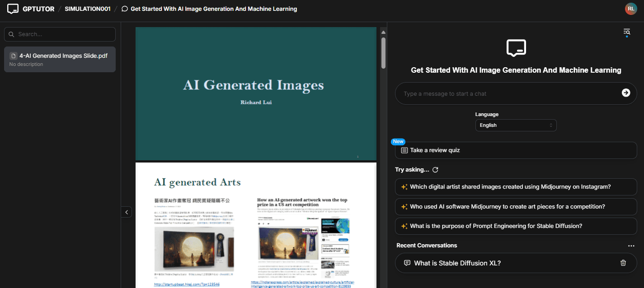Image resolution: width=644 pixels, height=288 pixels.
Task: Open the startupbeat.hkej.com link on slide
Action: (x=187, y=284)
